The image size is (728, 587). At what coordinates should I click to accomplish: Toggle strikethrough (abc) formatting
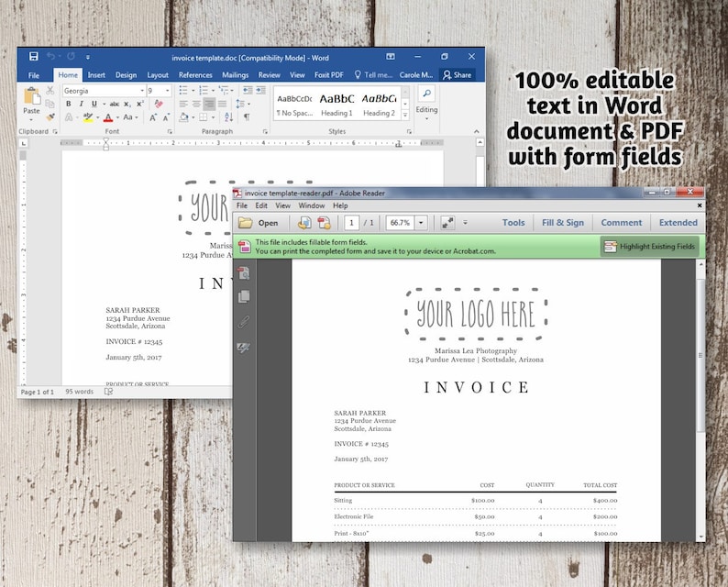[x=115, y=104]
